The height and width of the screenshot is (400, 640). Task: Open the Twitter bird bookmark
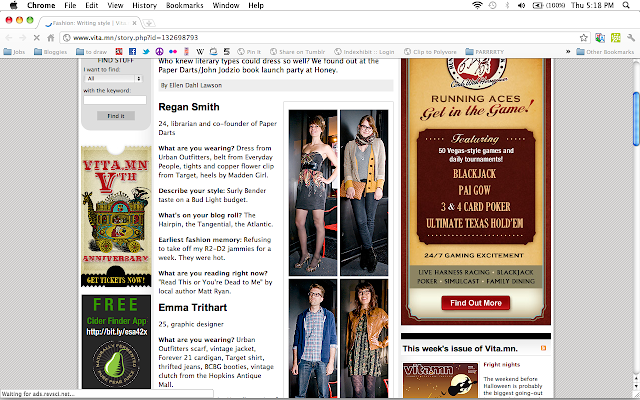coord(146,51)
